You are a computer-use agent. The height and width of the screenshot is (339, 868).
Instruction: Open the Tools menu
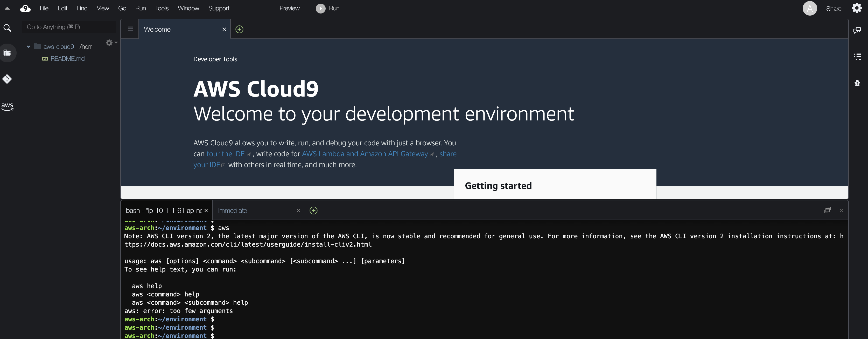point(162,8)
